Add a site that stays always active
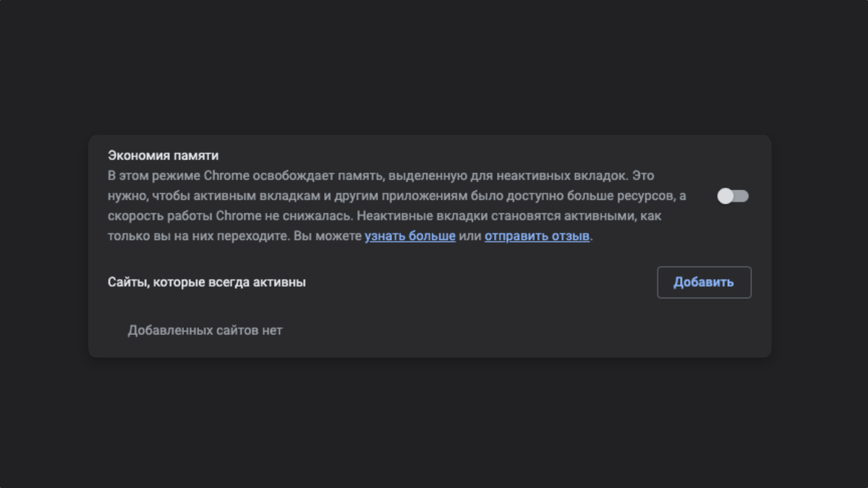Viewport: 868px width, 488px height. point(703,282)
